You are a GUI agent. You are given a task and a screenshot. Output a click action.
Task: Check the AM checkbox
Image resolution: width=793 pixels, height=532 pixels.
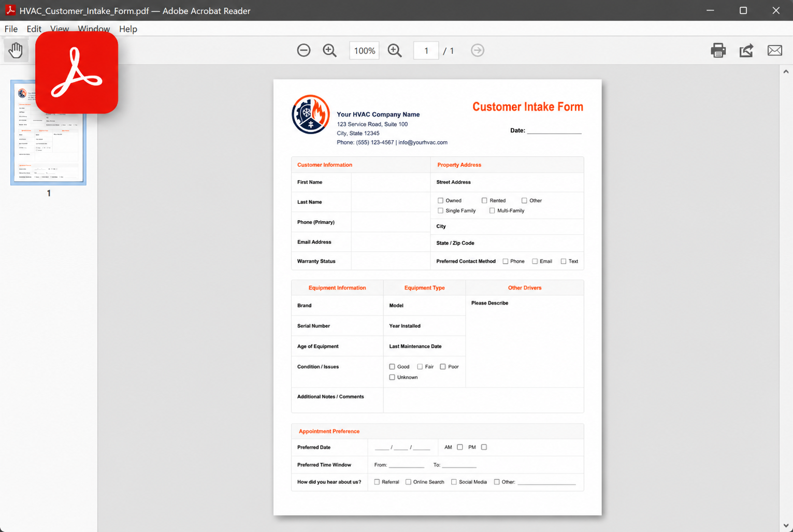click(460, 447)
